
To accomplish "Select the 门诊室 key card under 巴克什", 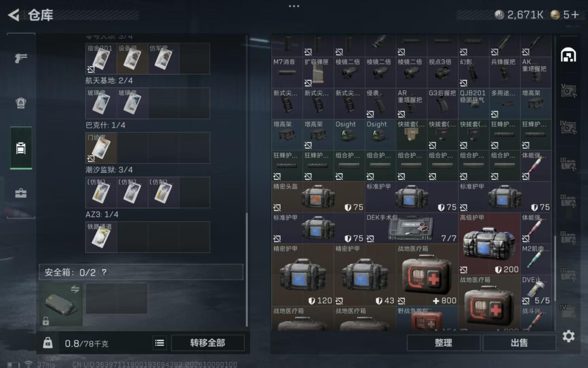I will [x=101, y=148].
